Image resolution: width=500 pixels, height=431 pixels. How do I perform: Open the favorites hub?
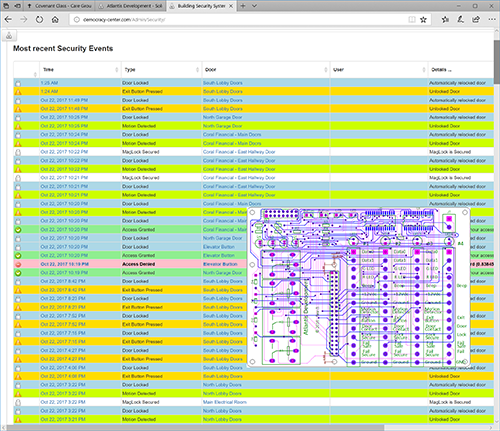(445, 20)
